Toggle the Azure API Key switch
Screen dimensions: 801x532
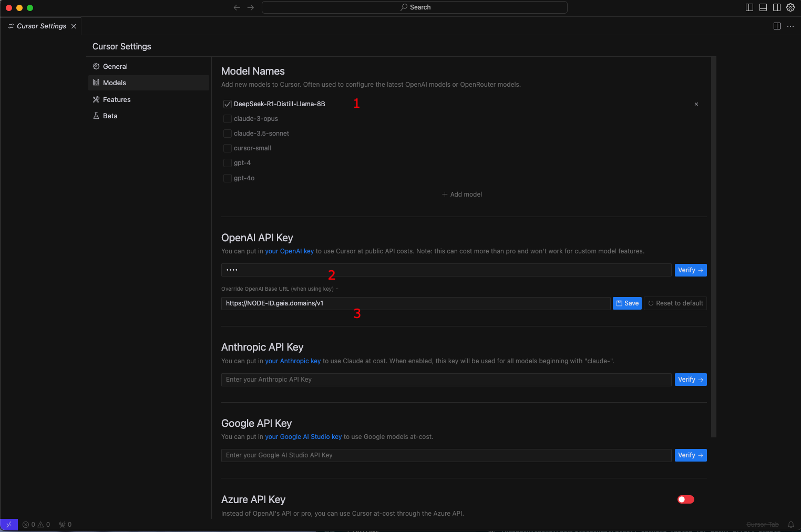(x=686, y=499)
